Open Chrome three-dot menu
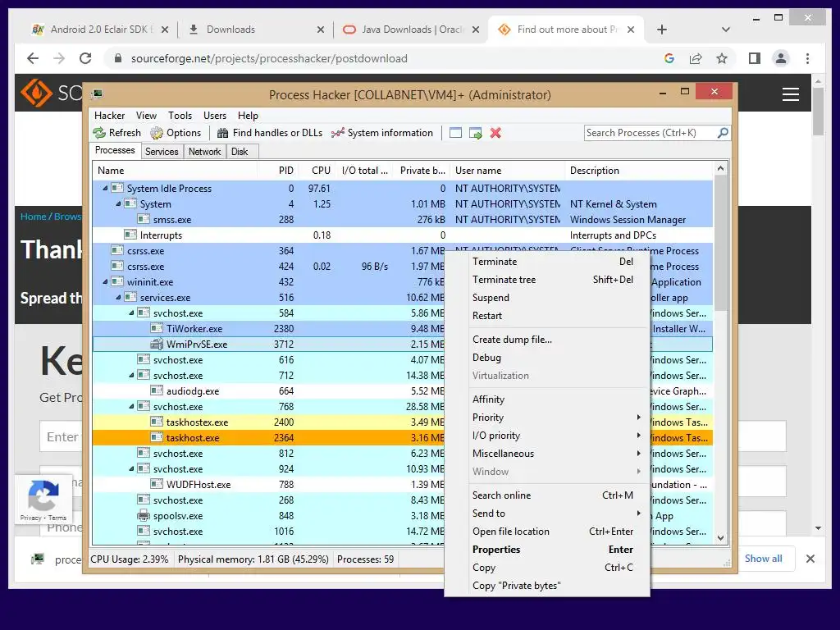 807,58
